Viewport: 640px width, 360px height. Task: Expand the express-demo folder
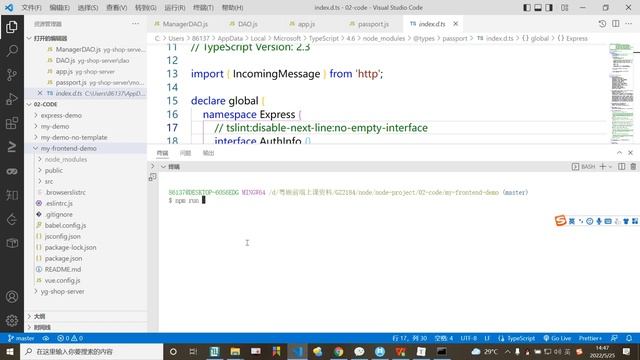61,116
